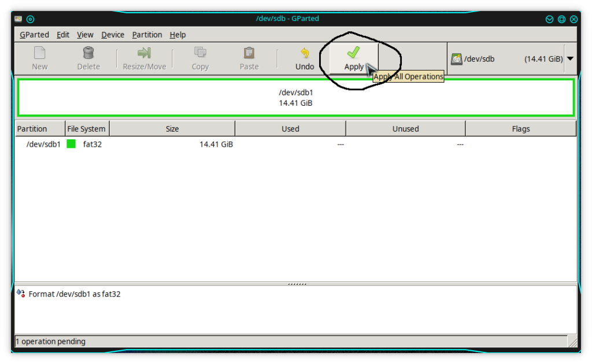
Task: Select the /dev/sdb1 graphical partition block
Action: pyautogui.click(x=295, y=98)
